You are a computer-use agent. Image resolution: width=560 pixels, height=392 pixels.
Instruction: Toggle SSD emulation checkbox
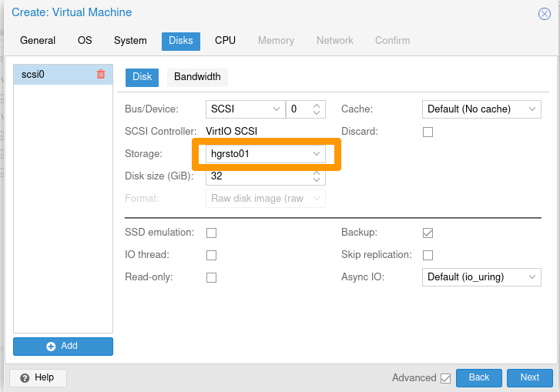click(x=211, y=233)
